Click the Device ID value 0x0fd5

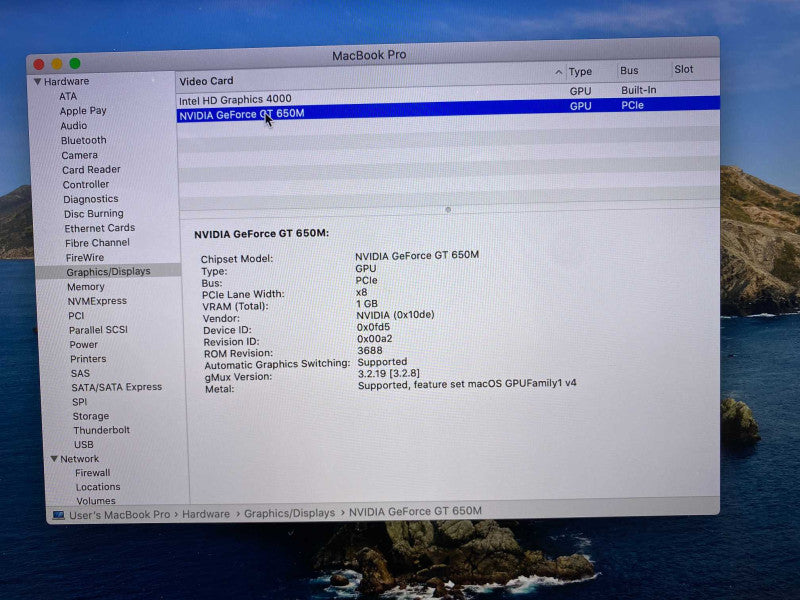tap(373, 327)
